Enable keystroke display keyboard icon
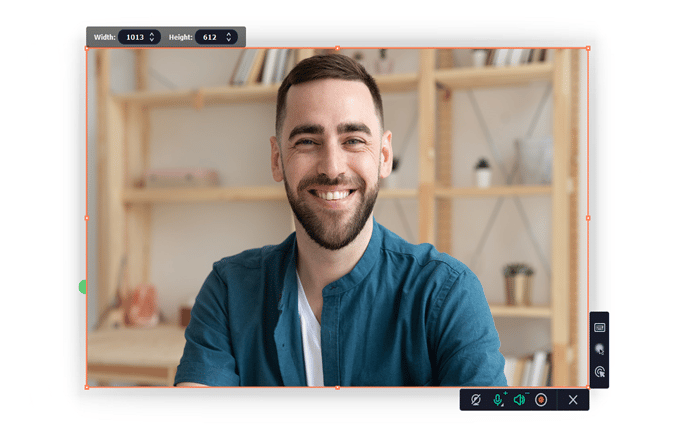This screenshot has height=440, width=700. click(600, 328)
